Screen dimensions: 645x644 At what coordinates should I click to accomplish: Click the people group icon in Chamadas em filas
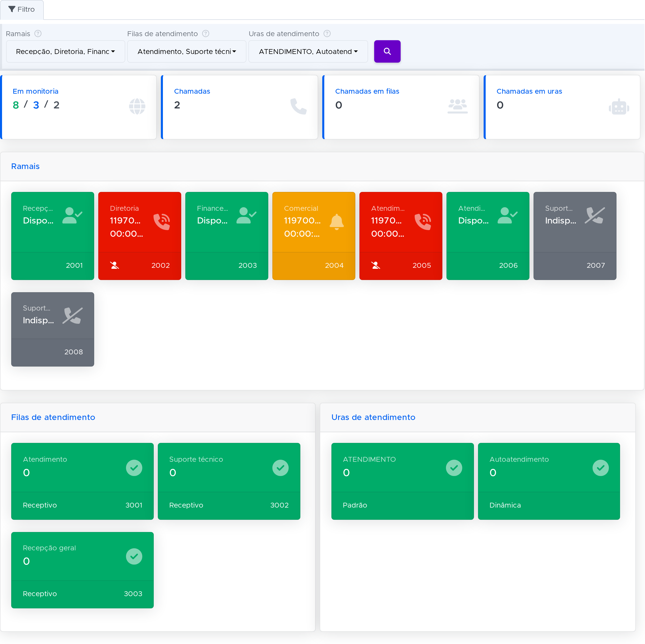tap(457, 106)
